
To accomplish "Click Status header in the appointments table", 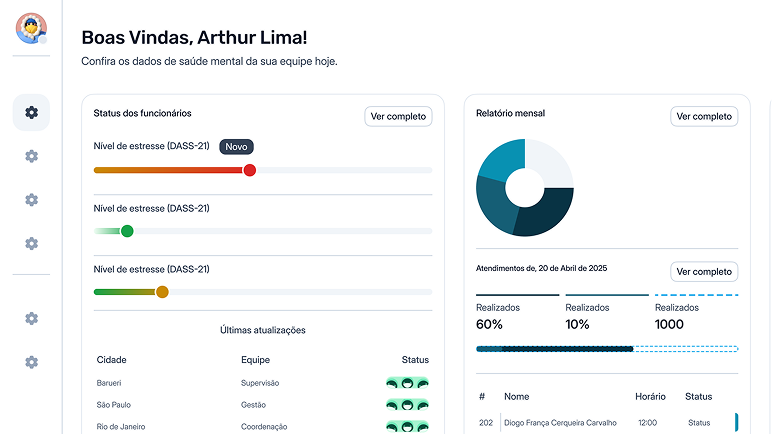I will (699, 397).
